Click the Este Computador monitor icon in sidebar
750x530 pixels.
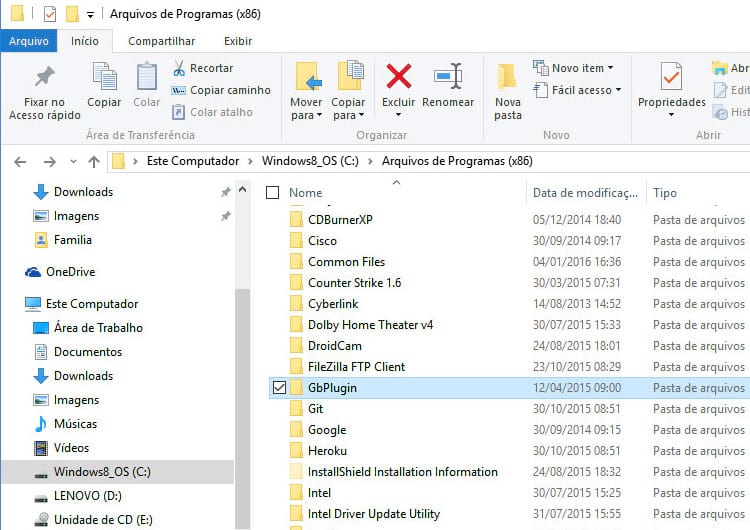tap(33, 304)
